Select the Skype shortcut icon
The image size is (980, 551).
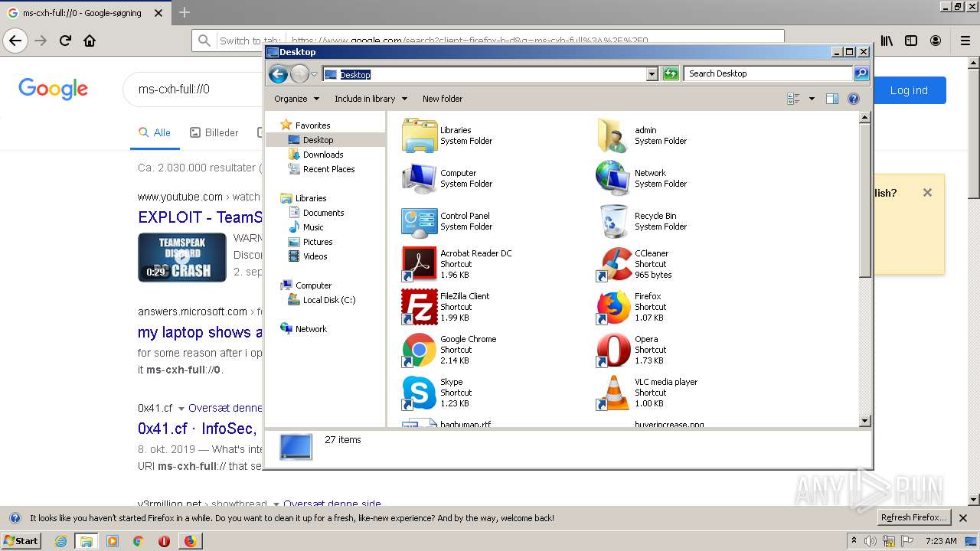419,393
